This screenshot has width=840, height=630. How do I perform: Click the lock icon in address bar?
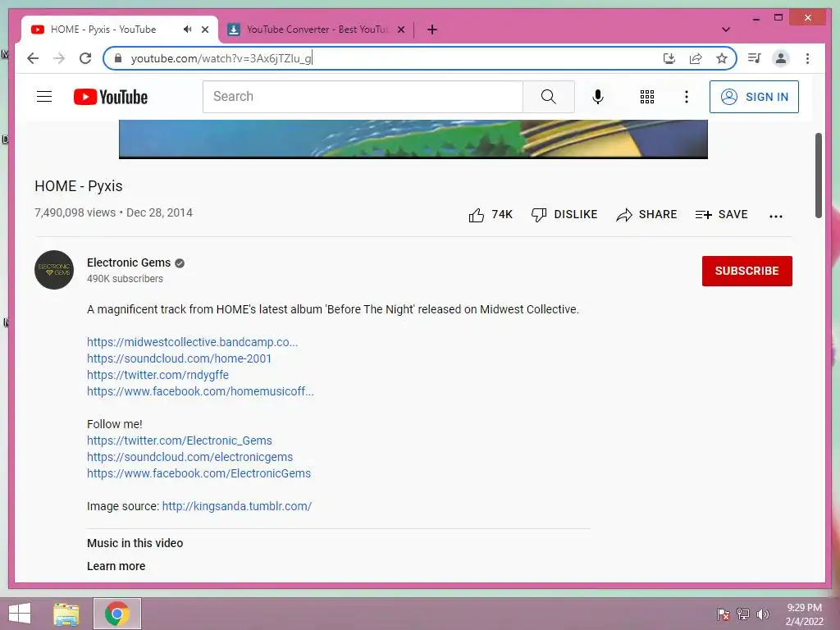point(118,58)
